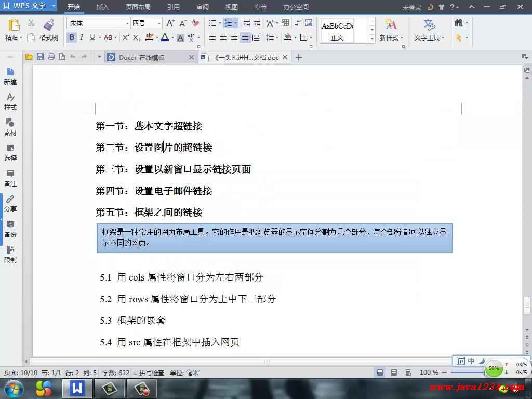Viewport: 532px width, 399px height.
Task: Switch to page layout view in status bar
Action: pyautogui.click(x=380, y=373)
